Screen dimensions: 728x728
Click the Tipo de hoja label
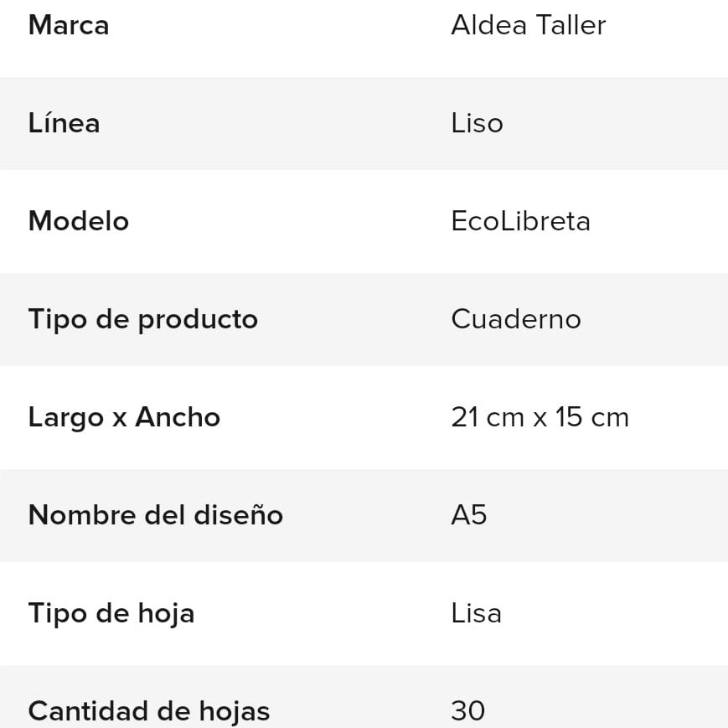pyautogui.click(x=111, y=613)
